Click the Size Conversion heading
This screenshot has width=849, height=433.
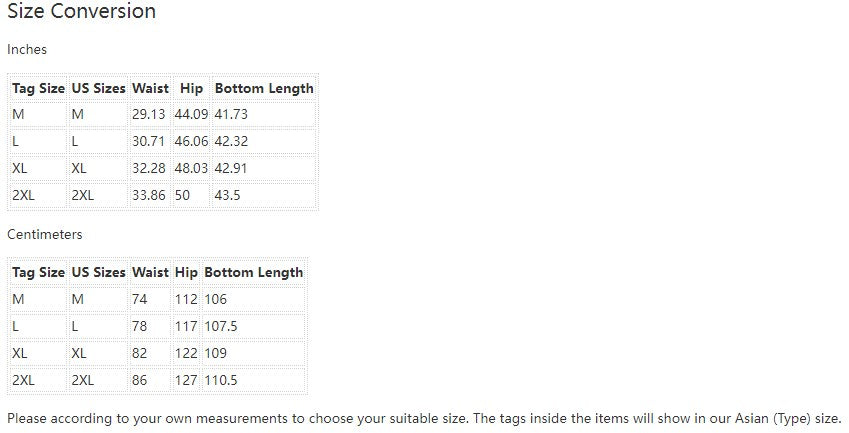point(82,12)
